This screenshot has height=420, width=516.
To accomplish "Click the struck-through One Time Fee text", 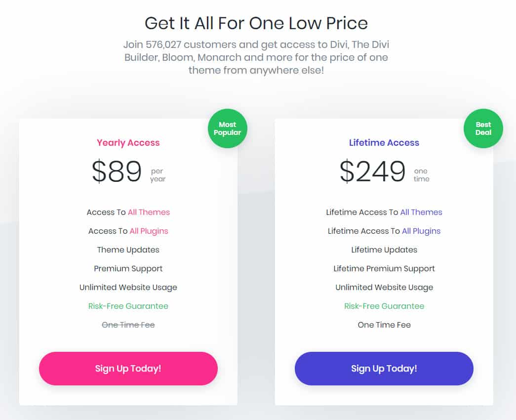I will click(128, 325).
